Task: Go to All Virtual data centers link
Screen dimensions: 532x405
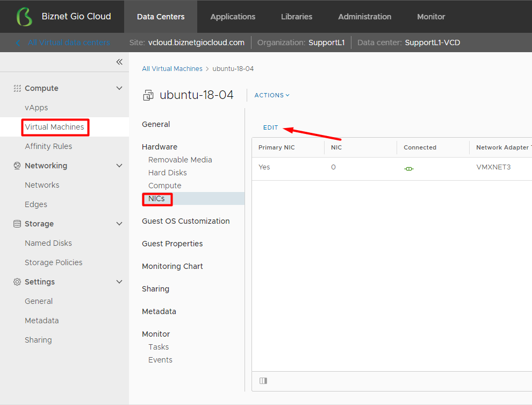Action: click(x=69, y=43)
